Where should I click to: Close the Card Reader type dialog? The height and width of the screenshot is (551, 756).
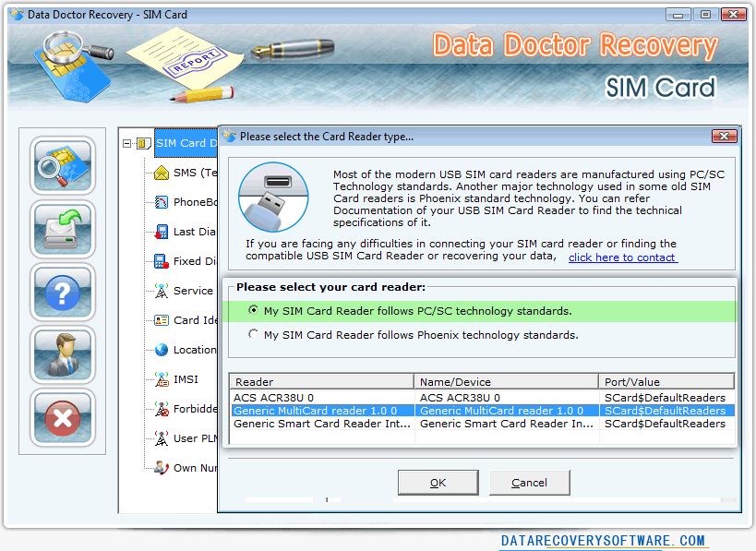[725, 137]
